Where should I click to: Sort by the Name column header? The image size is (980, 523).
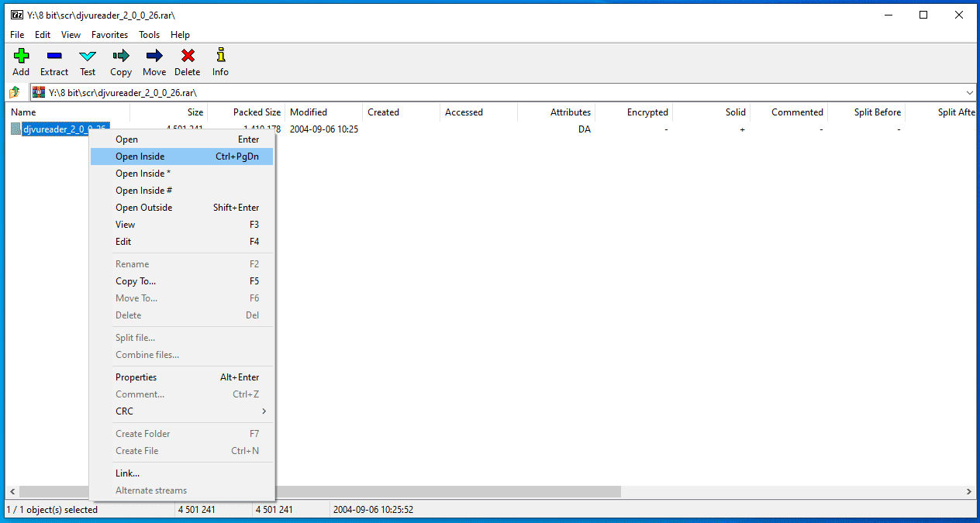pos(67,112)
